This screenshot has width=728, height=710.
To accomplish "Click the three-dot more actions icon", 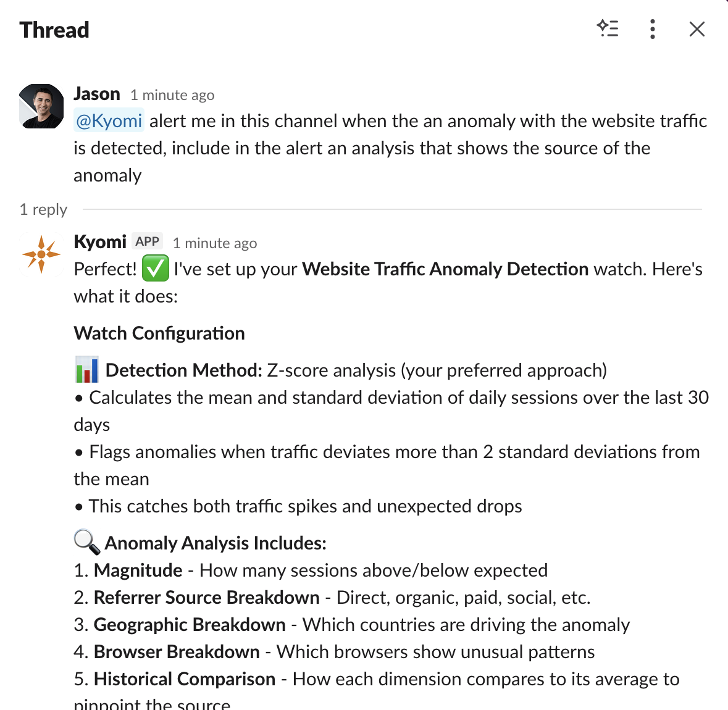I will pyautogui.click(x=652, y=28).
